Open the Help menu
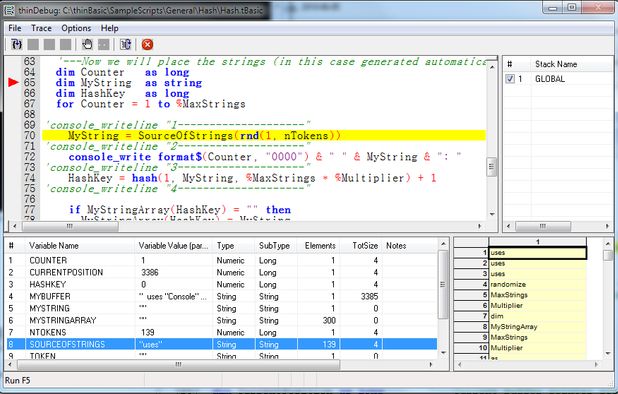 (109, 28)
